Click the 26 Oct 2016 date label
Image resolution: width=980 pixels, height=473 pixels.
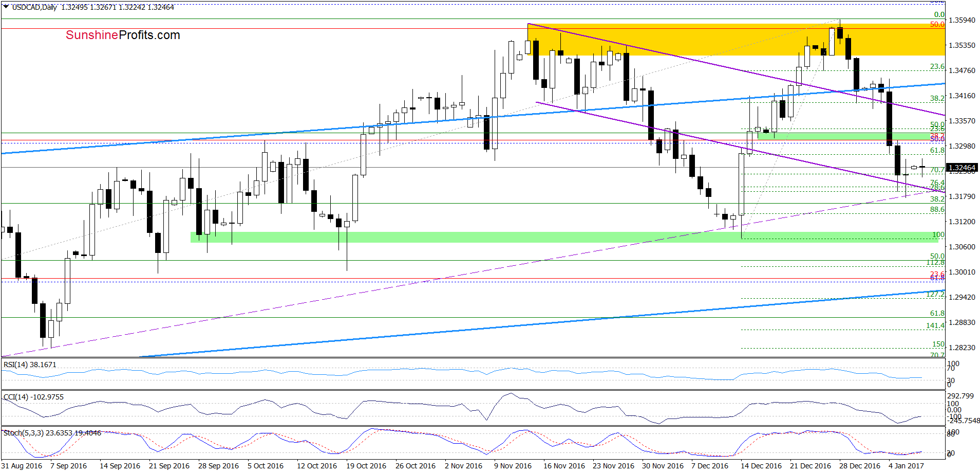[416, 466]
